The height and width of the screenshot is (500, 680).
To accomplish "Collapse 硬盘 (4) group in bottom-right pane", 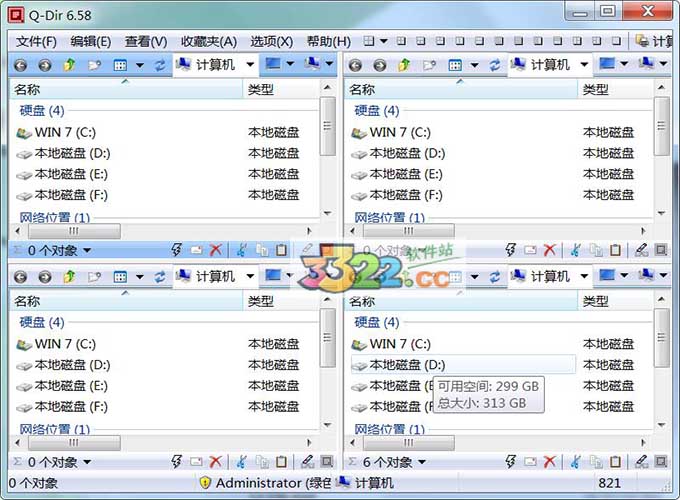I will (376, 322).
